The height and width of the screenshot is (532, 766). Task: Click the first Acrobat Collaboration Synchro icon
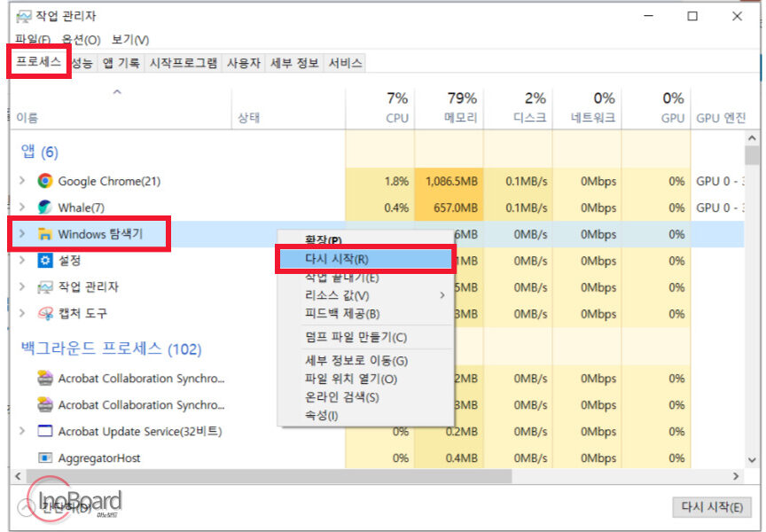coord(45,378)
